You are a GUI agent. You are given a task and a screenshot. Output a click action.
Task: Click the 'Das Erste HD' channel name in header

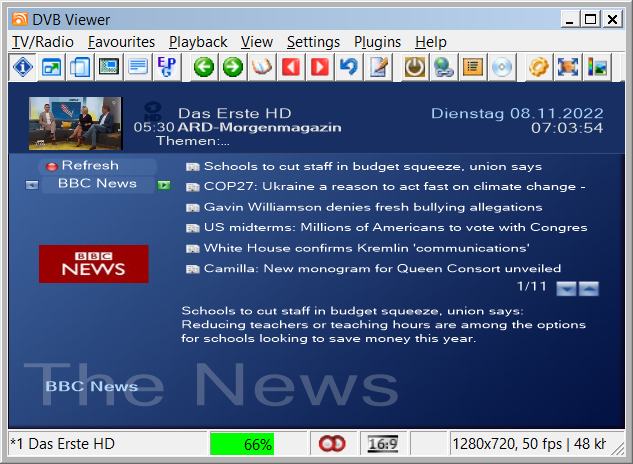click(235, 113)
